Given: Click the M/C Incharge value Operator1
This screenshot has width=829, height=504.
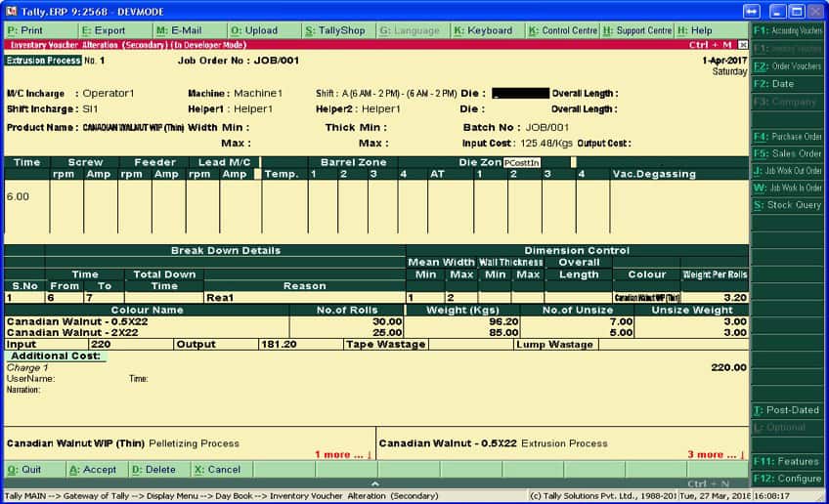Looking at the screenshot, I should click(109, 93).
